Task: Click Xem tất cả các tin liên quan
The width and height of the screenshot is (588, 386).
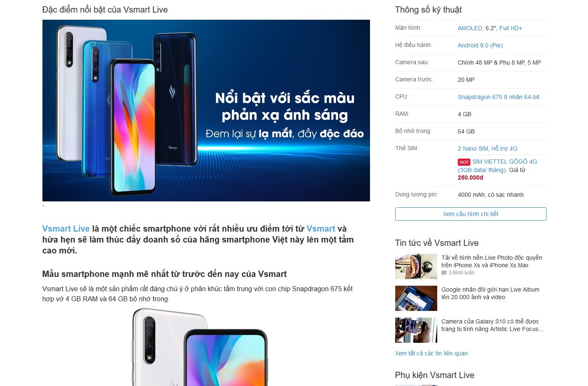Action: click(431, 353)
